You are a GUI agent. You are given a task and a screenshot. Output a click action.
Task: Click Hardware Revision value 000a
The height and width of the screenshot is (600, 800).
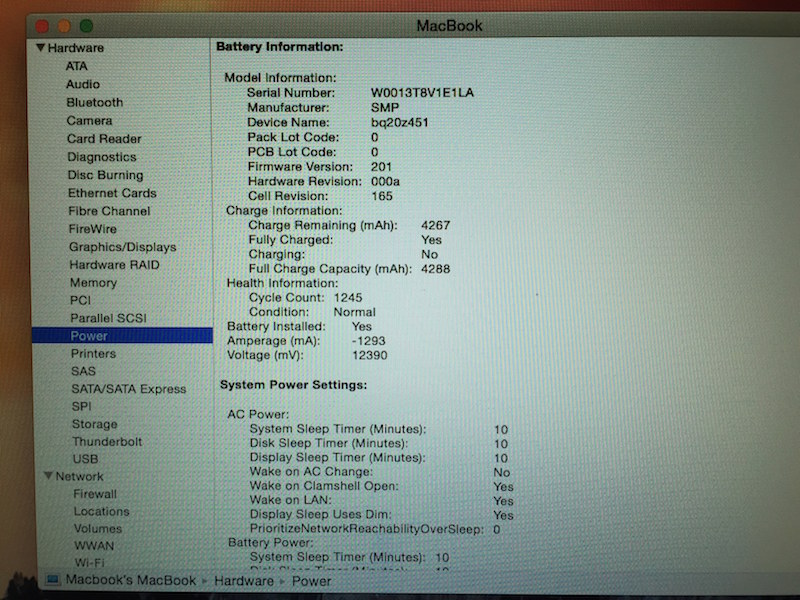[385, 181]
